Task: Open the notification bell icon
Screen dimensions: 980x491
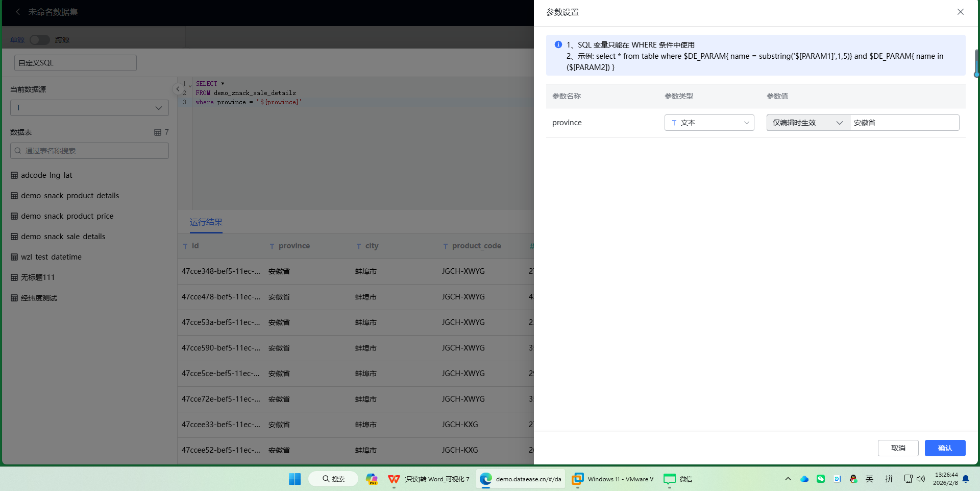Action: (966, 479)
